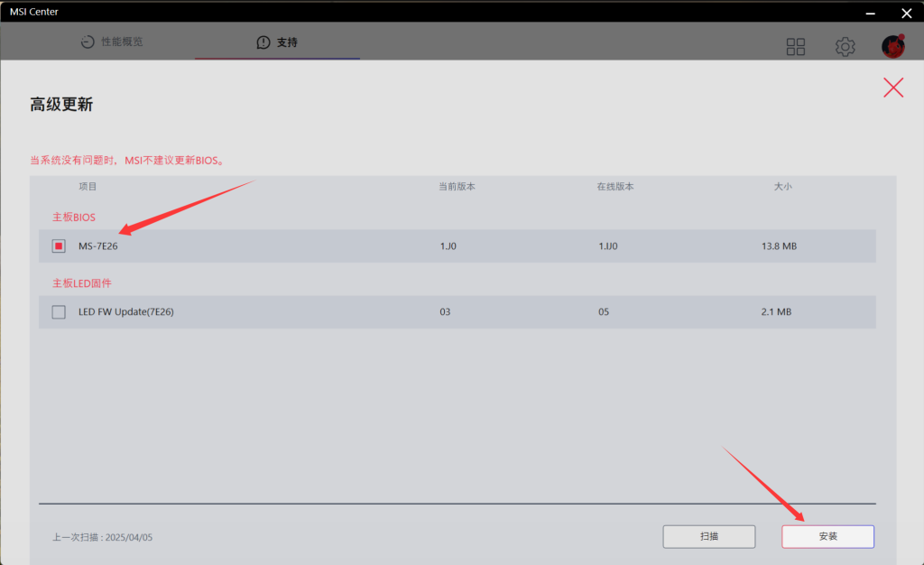Close the MSI Center window
The height and width of the screenshot is (565, 924).
click(x=906, y=13)
